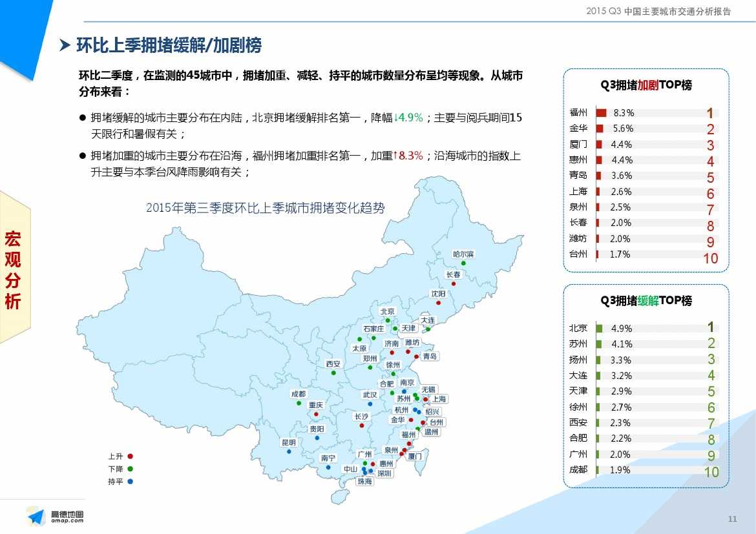
Task: Click the Q3拥堵加剧TOP榜 heading
Action: coord(646,85)
